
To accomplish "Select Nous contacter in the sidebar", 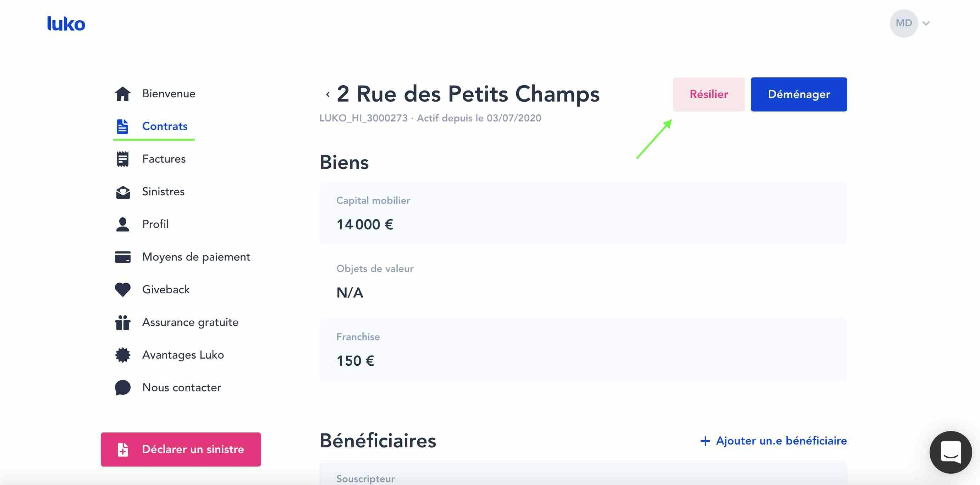I will click(x=181, y=388).
